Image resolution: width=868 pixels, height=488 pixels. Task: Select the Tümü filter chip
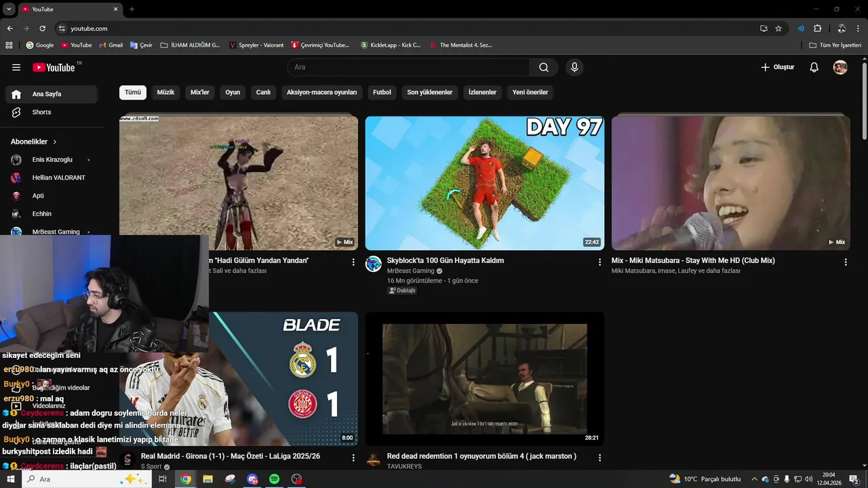click(133, 92)
